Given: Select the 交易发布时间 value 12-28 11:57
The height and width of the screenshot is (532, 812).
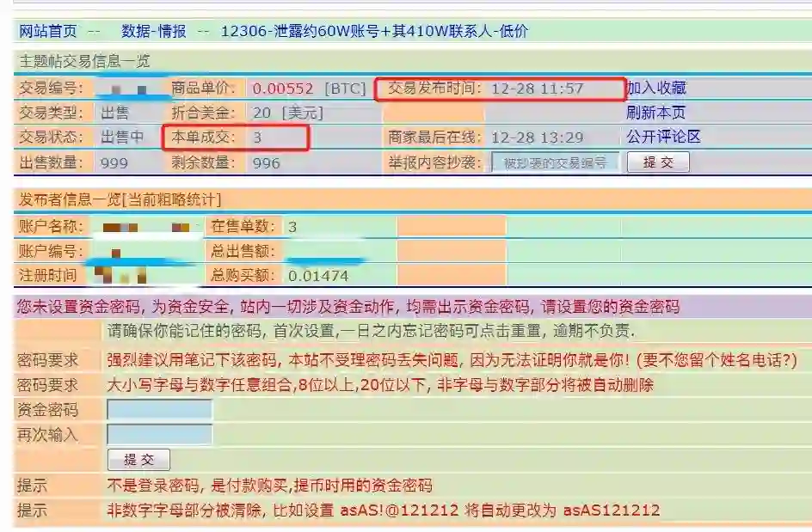Looking at the screenshot, I should 537,89.
